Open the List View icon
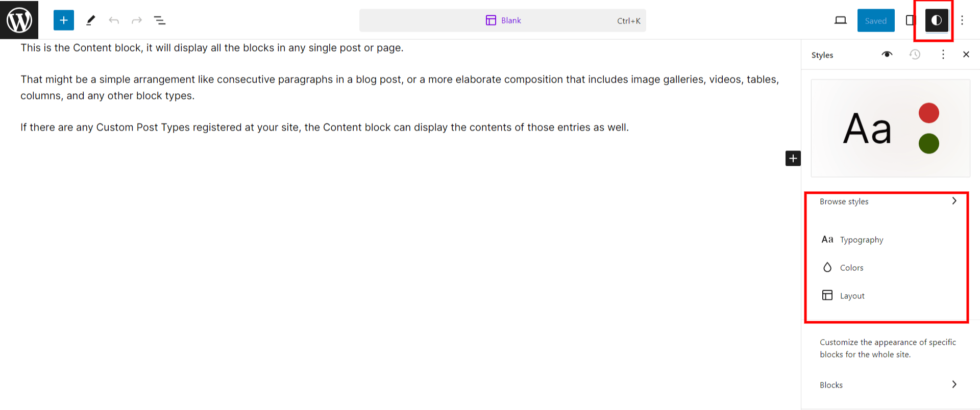Image resolution: width=980 pixels, height=410 pixels. click(x=160, y=20)
